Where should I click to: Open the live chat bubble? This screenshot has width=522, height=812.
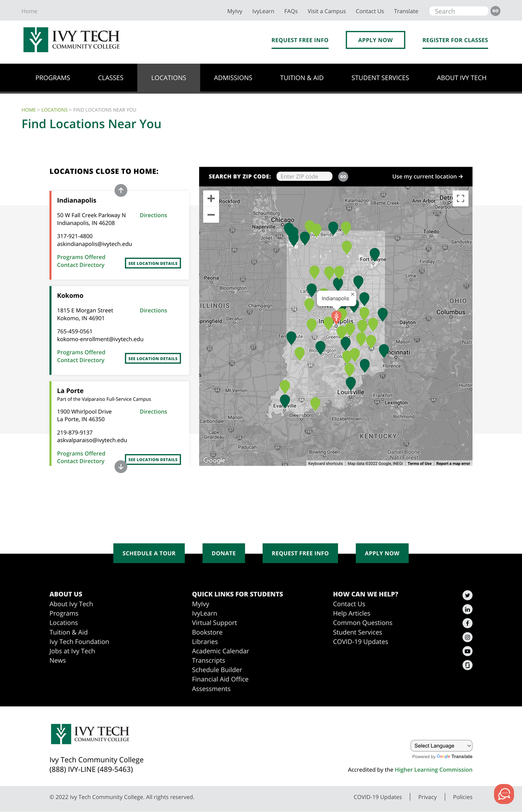(x=504, y=794)
